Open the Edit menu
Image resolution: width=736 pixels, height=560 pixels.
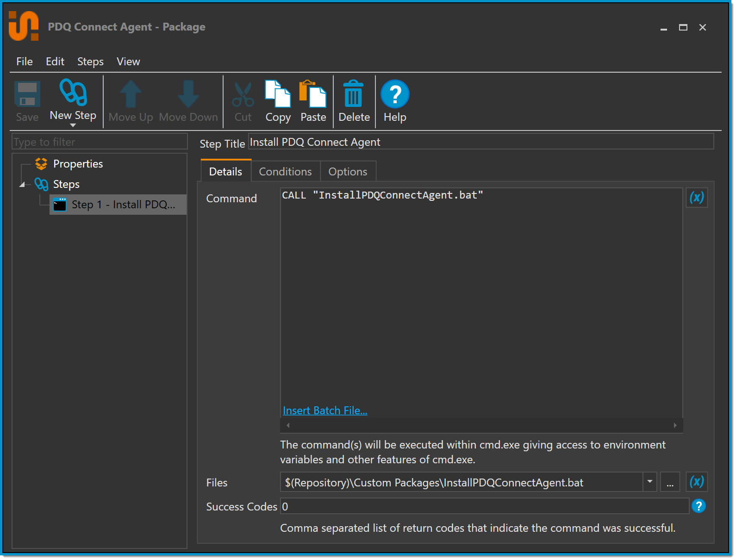tap(55, 62)
